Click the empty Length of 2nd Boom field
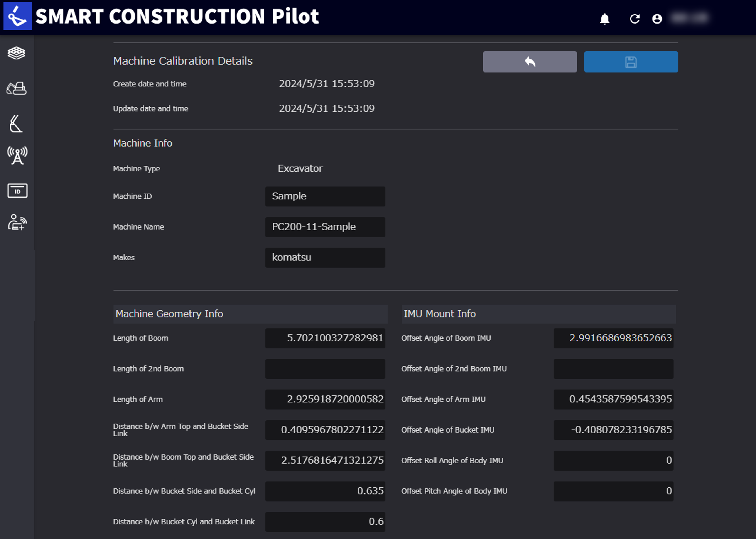The image size is (756, 539). [x=325, y=369]
